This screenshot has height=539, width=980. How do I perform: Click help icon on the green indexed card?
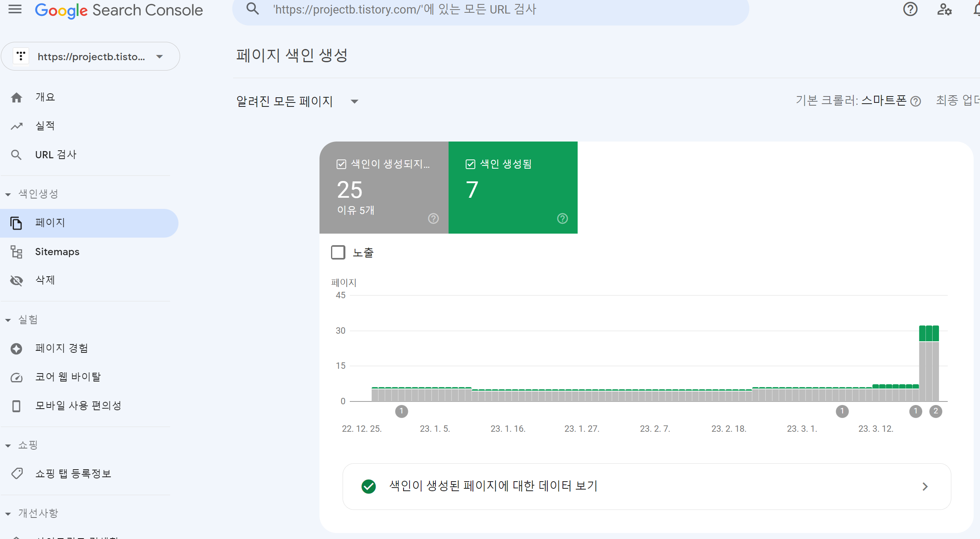(x=562, y=218)
